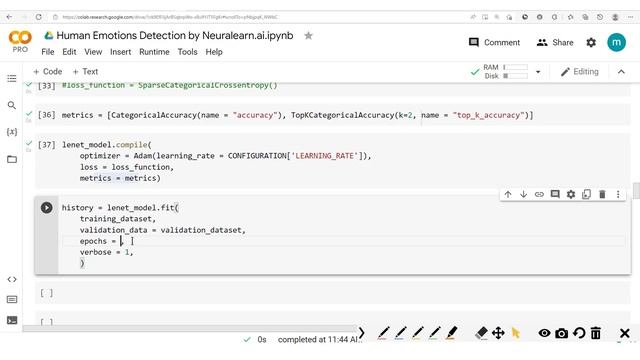The image size is (640, 360).
Task: Mirror cell in tab
Action: click(587, 194)
